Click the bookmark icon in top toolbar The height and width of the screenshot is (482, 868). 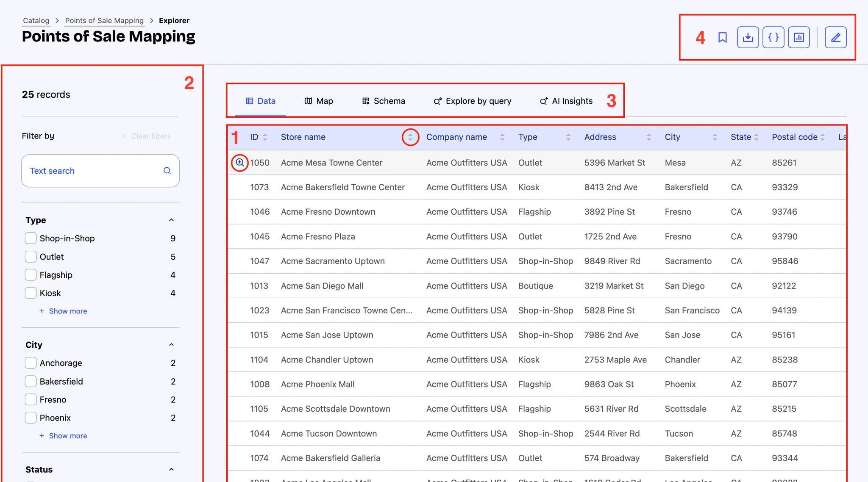pos(723,38)
